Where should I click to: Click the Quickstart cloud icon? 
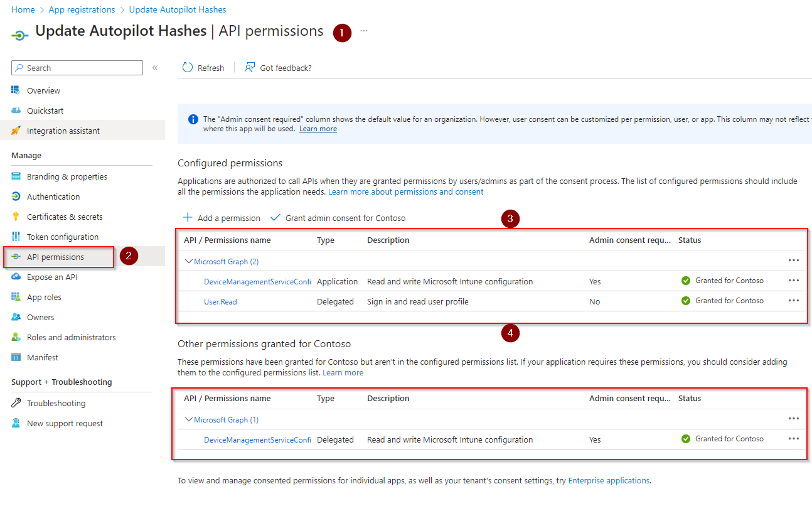16,110
